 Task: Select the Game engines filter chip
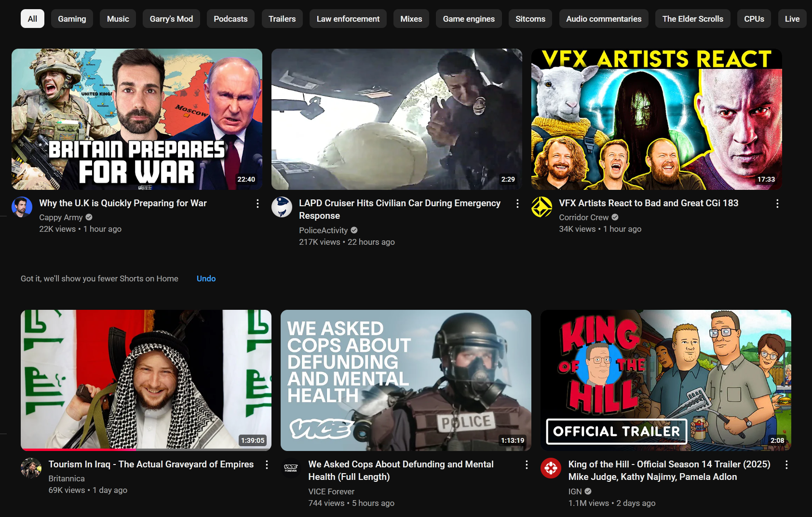pos(469,19)
